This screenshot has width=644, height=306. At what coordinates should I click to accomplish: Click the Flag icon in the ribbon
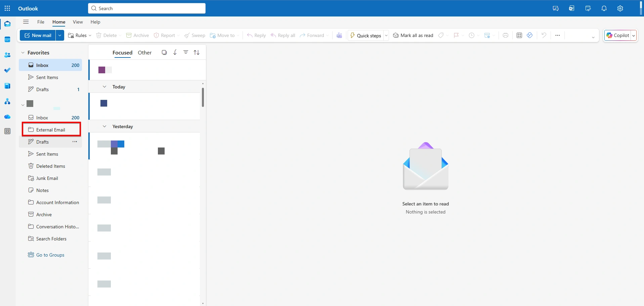(x=456, y=35)
